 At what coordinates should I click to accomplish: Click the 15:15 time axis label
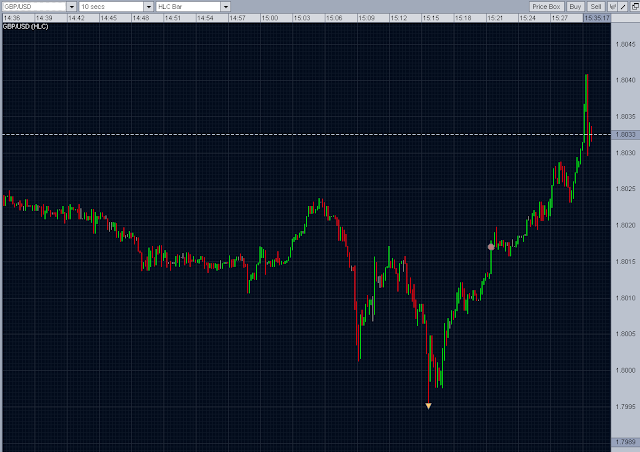(x=431, y=18)
